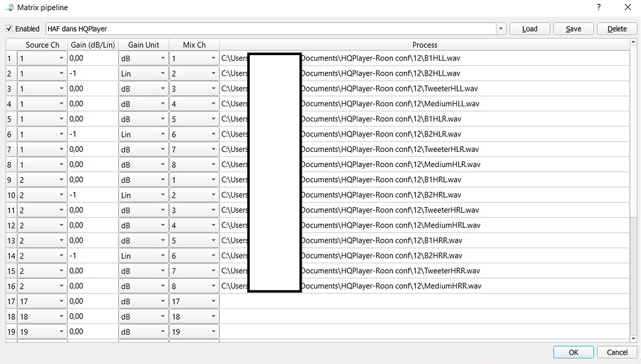Uncheck the Enabled checkbox
641x364 pixels.
point(9,28)
